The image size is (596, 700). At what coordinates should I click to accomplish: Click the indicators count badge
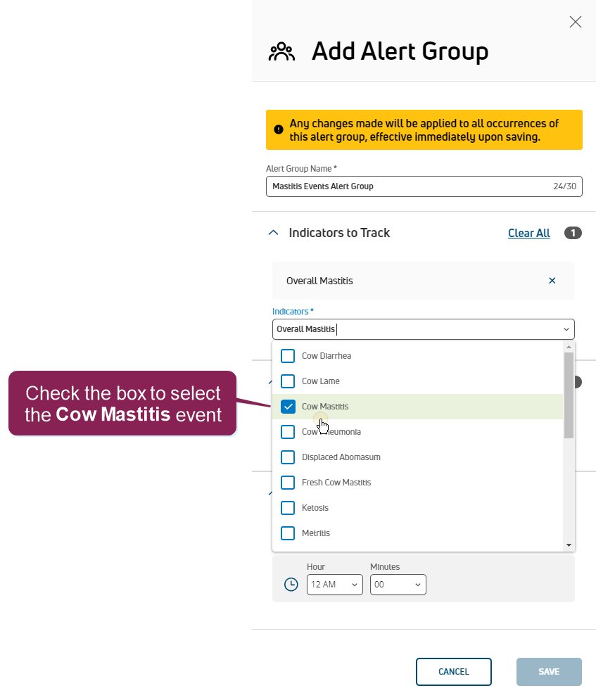573,233
